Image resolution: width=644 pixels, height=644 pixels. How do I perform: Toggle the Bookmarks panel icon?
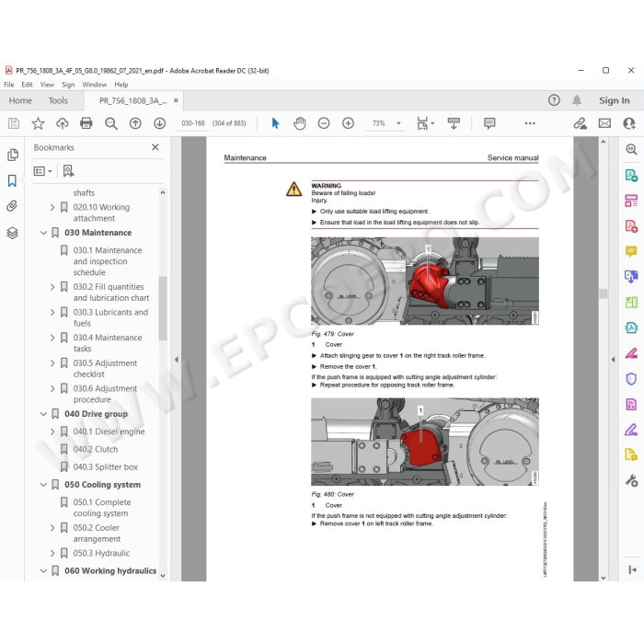12,180
